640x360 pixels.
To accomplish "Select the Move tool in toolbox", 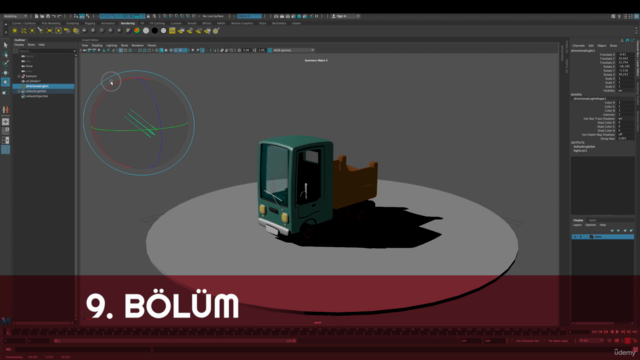I will pos(5,73).
